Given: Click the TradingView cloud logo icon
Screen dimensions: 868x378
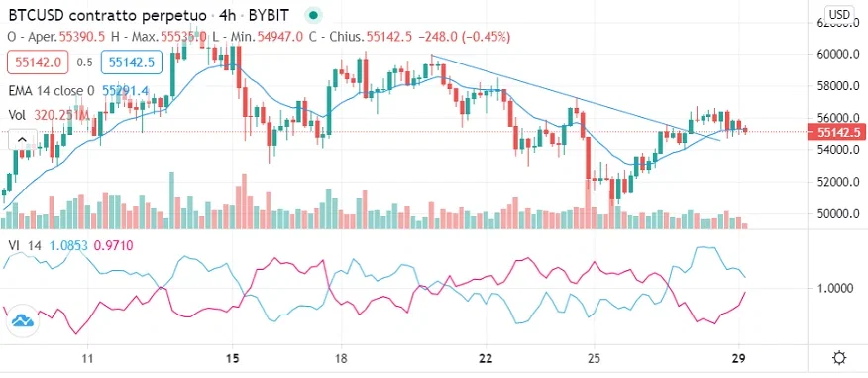Looking at the screenshot, I should [23, 320].
